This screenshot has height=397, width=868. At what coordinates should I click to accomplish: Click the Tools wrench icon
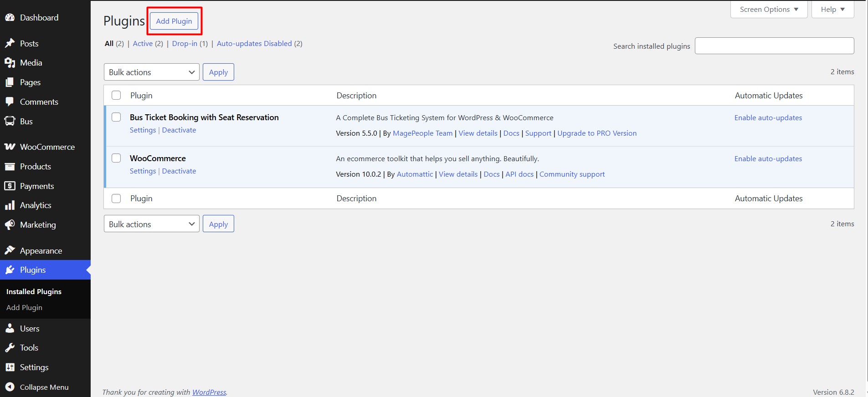(10, 348)
